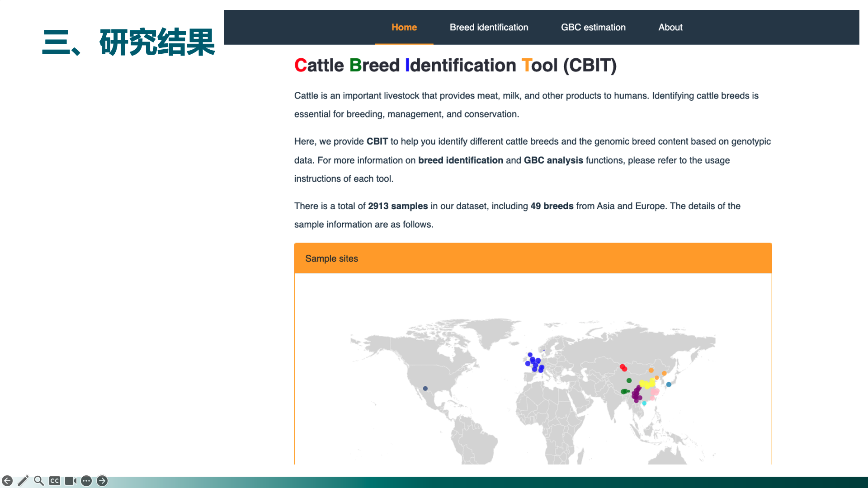This screenshot has height=488, width=868.
Task: Click the Cattle Breed Identification Tool title
Action: pyautogui.click(x=455, y=66)
